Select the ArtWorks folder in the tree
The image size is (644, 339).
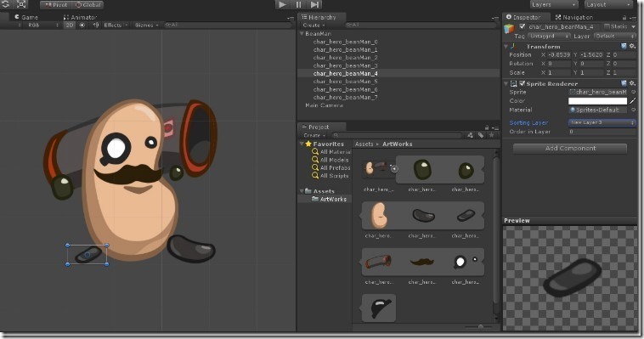pos(329,199)
